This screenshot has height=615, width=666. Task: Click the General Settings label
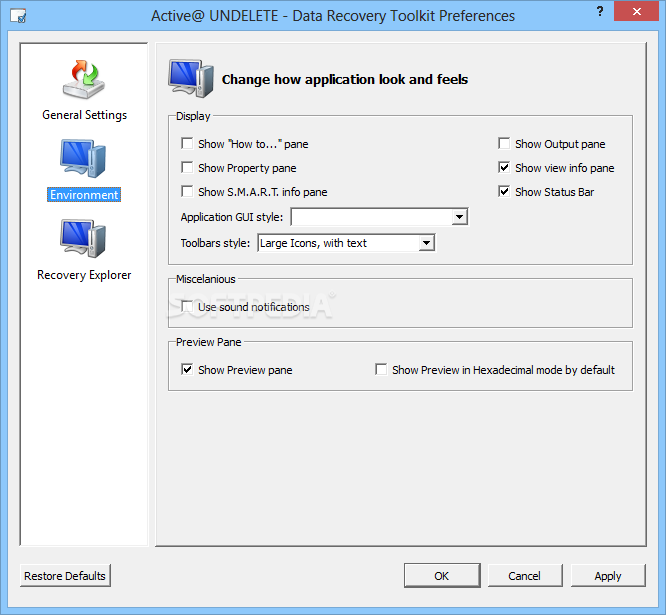click(85, 115)
